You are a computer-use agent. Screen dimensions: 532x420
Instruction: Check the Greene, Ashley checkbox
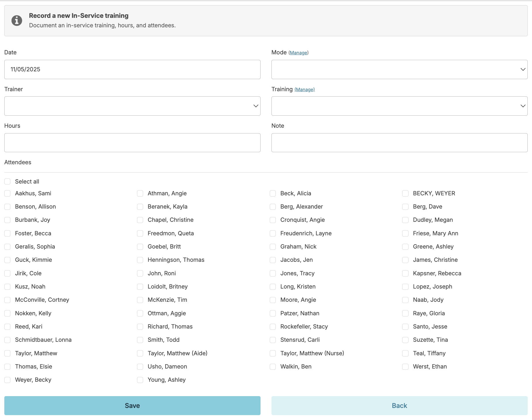pos(405,247)
